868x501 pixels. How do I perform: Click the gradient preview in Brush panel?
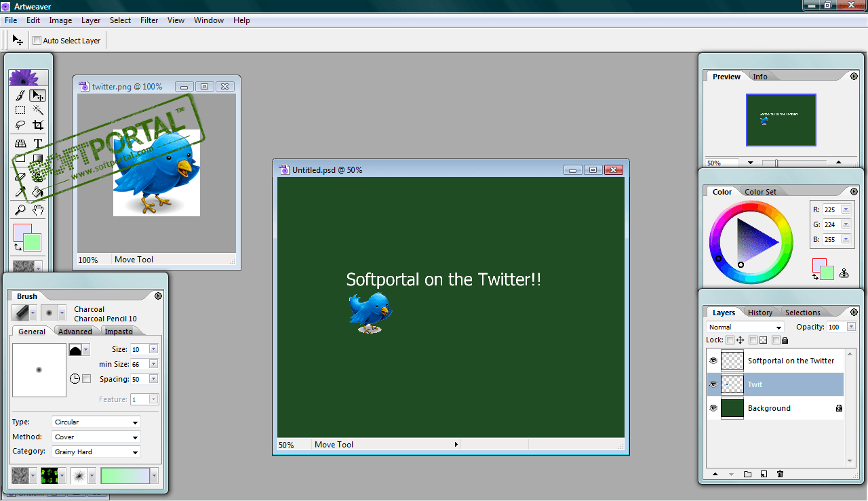pyautogui.click(x=125, y=476)
